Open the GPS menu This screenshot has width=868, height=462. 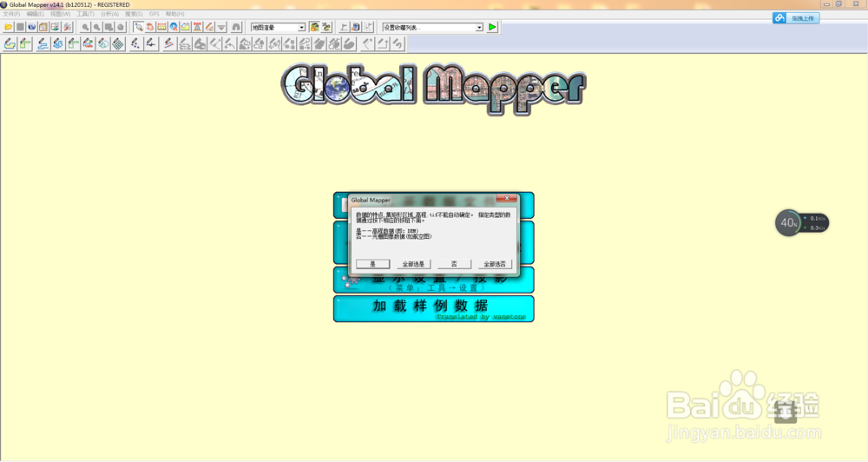point(154,14)
